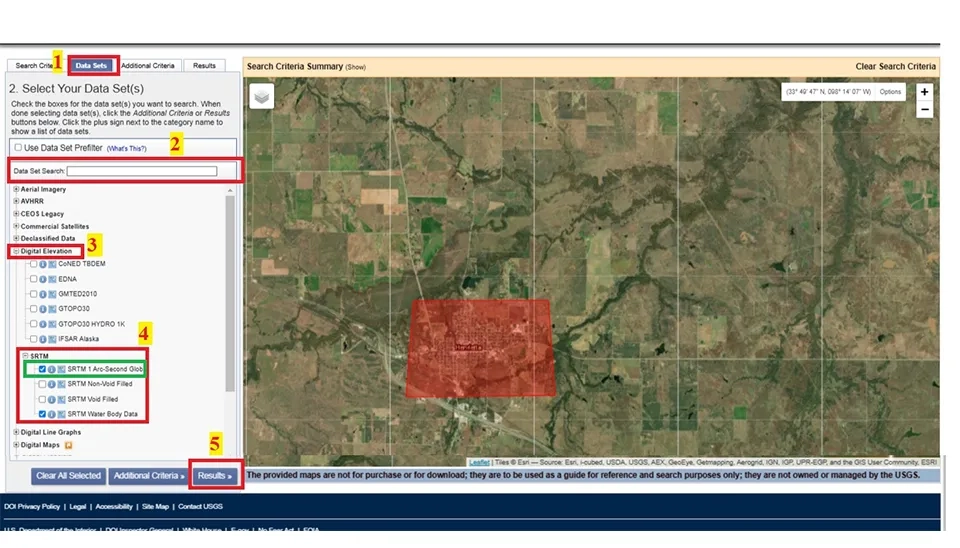Screen dimensions: 960x548
Task: Show coverage map icon for EDNA
Action: click(53, 279)
